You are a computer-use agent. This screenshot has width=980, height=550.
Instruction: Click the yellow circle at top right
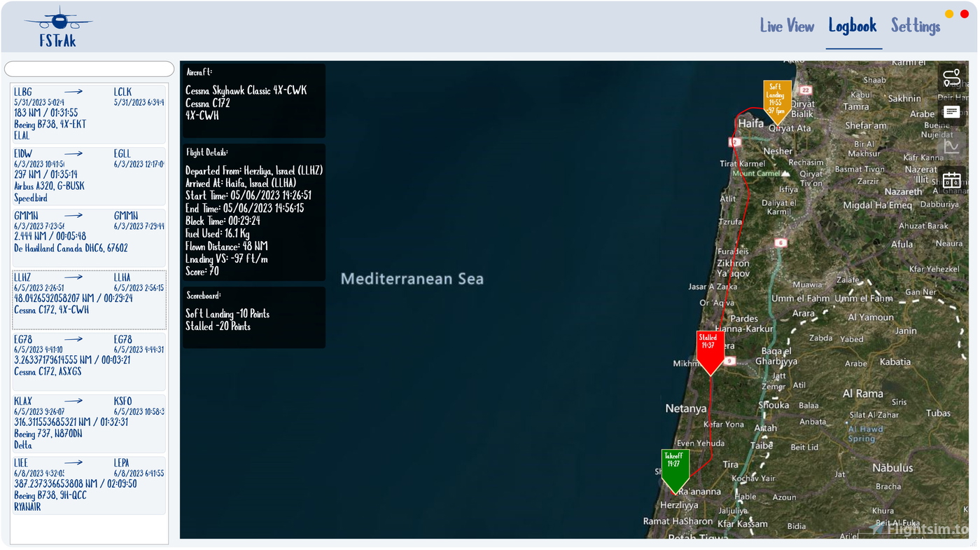coord(950,13)
